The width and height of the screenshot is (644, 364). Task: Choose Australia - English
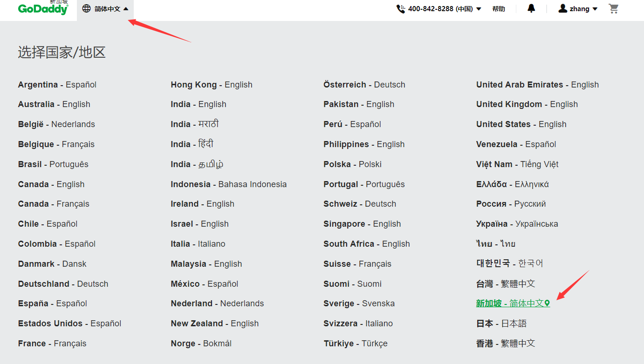[54, 104]
